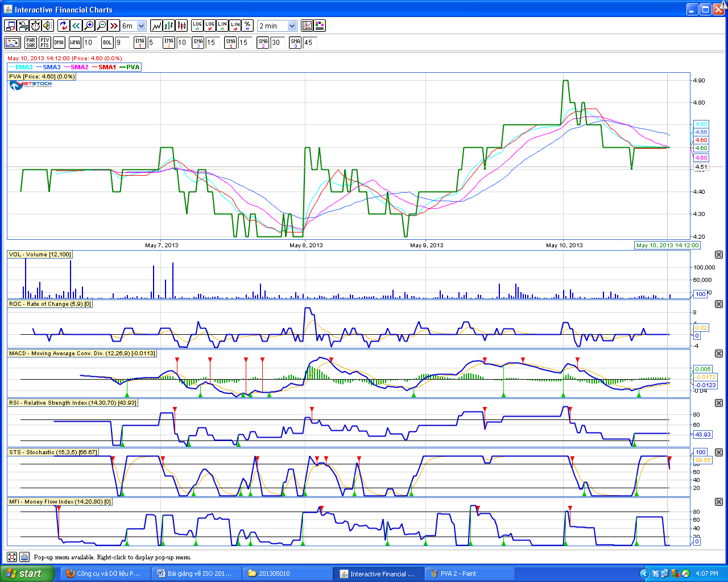Open the 6m time range dropdown
728x582 pixels.
134,26
